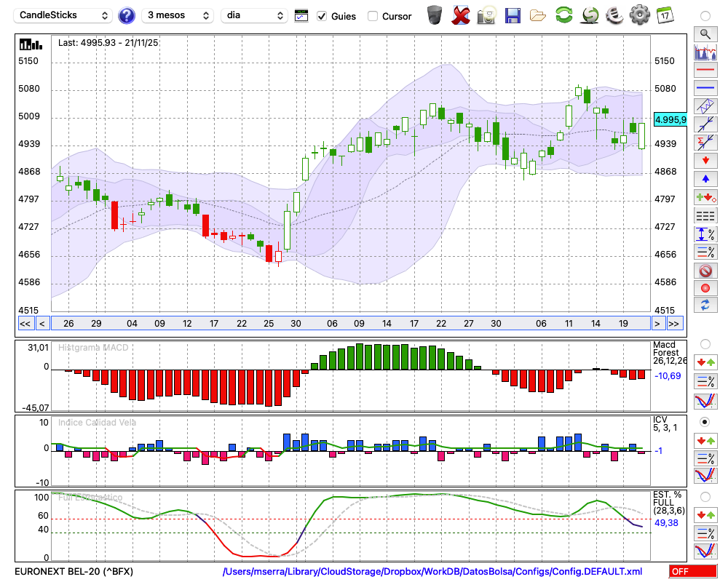Open the calendar icon in toolbar

click(665, 15)
